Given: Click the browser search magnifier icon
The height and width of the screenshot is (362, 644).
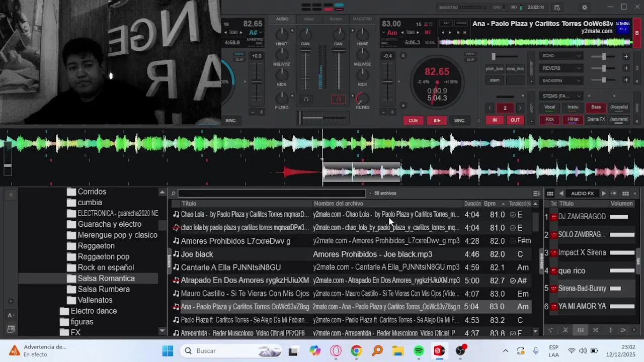Looking at the screenshot, I should point(173,193).
